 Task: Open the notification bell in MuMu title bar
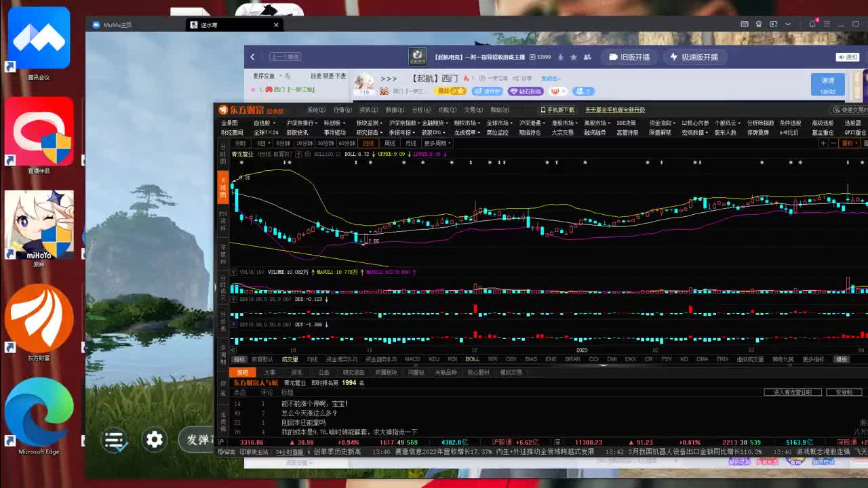point(812,24)
